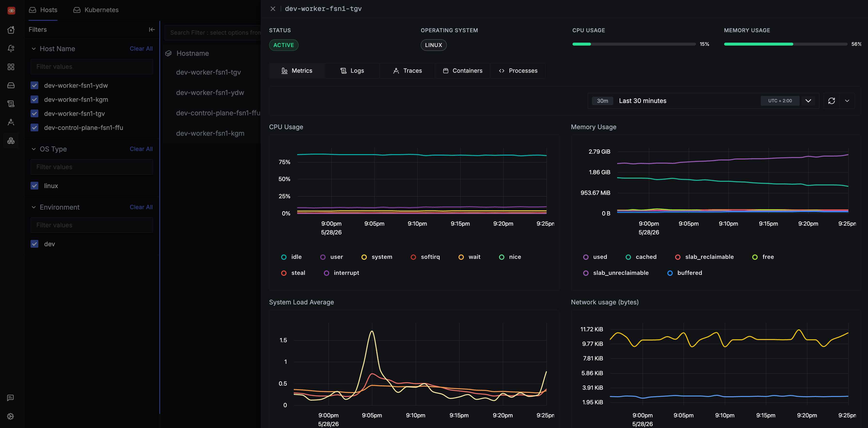Open the Alerts bell icon in sidebar
Image resolution: width=868 pixels, height=428 pixels.
[11, 48]
